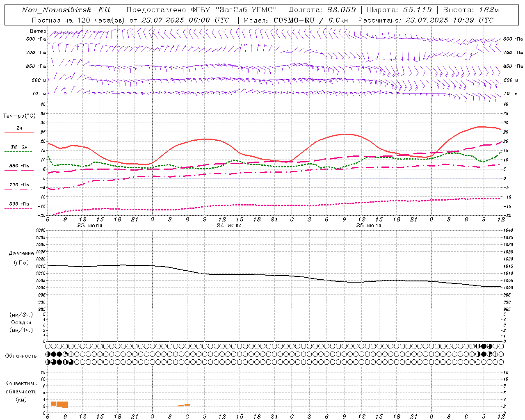Click the Давление pressure panel label
Viewport: 525px width, 420px height.
(x=21, y=253)
